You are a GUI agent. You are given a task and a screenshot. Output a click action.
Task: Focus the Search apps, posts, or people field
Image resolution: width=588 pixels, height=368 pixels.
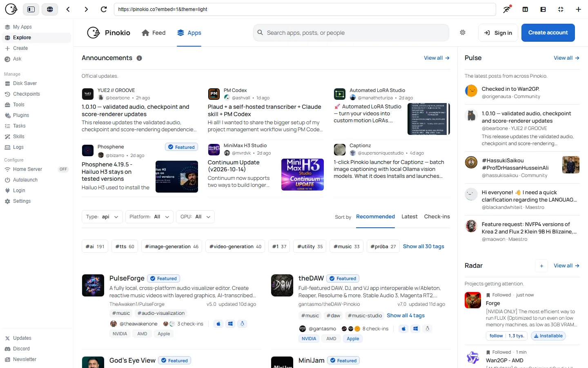351,33
